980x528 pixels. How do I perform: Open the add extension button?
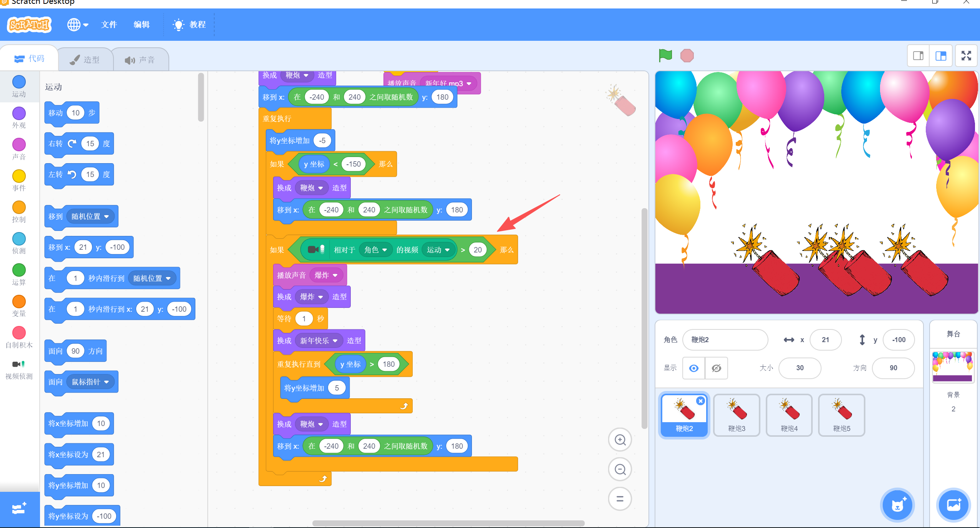(19, 509)
